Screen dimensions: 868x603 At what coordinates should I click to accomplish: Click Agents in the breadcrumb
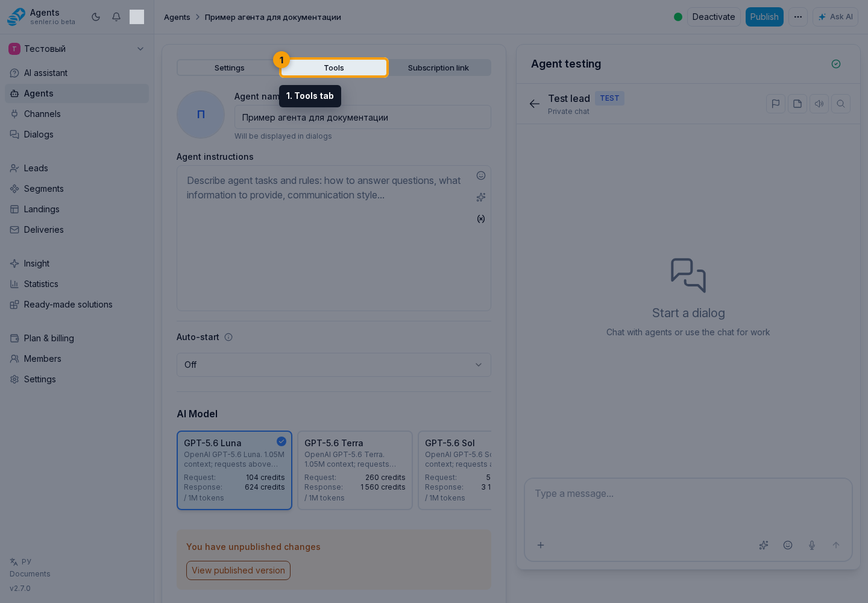[177, 17]
